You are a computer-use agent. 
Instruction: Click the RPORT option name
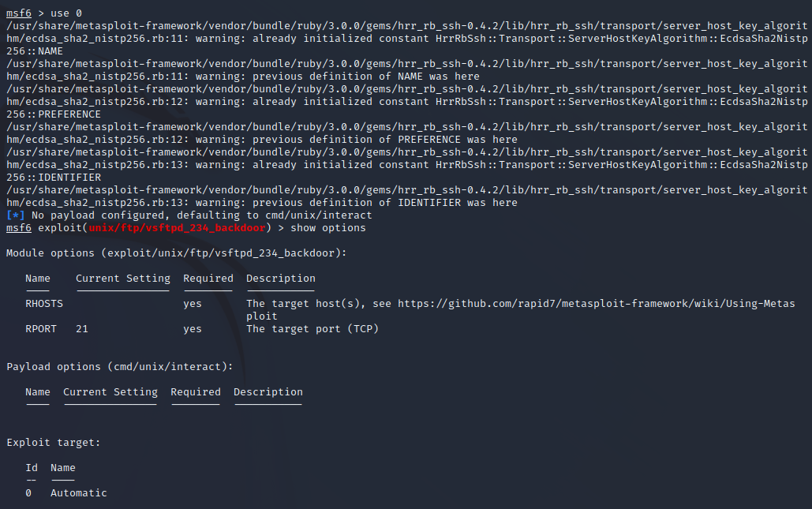[41, 329]
